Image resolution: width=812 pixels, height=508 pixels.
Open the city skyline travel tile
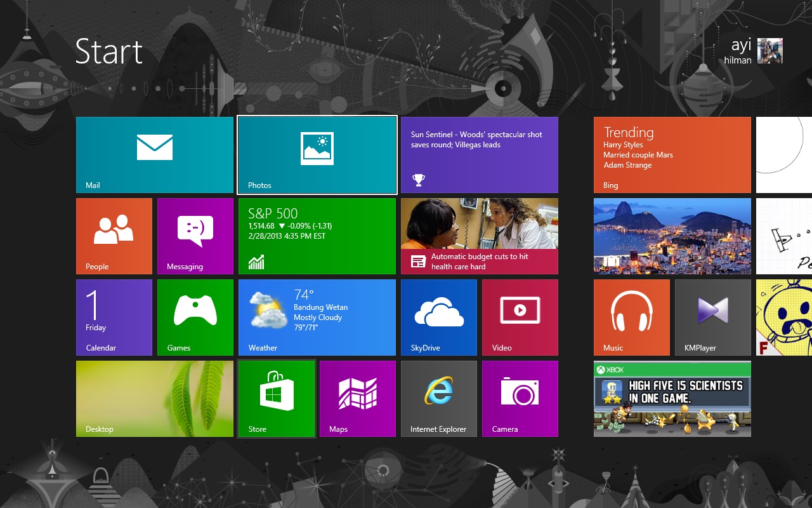pyautogui.click(x=672, y=236)
